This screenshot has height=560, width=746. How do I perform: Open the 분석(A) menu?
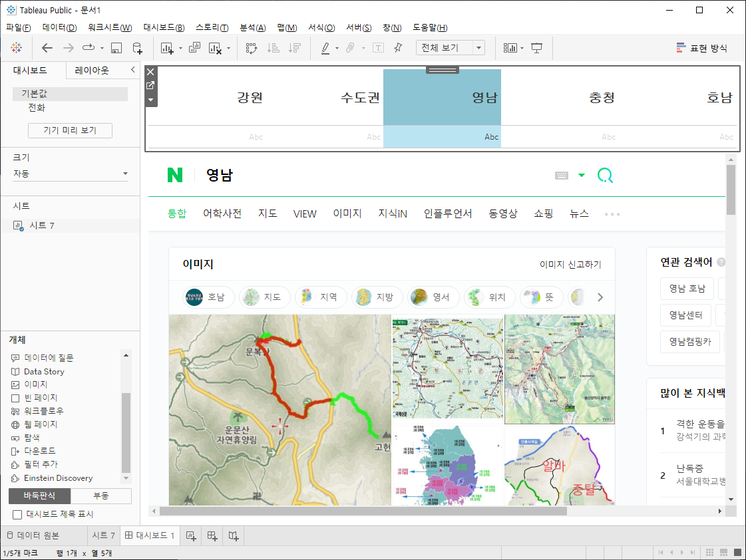click(x=253, y=27)
